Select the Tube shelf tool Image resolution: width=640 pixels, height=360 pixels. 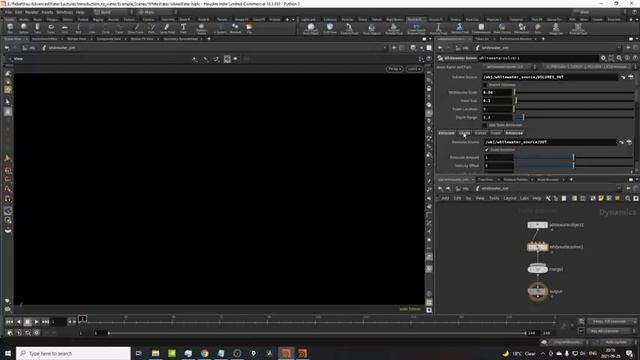click(37, 28)
